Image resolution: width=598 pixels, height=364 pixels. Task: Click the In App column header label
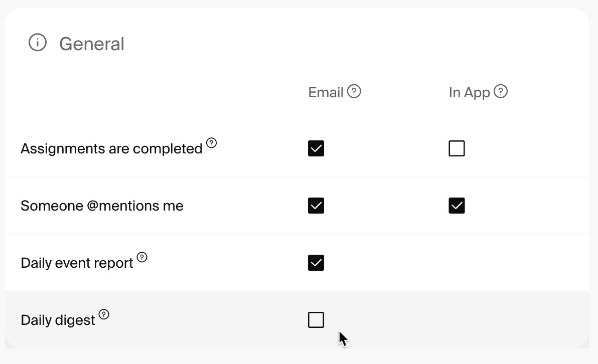point(469,93)
